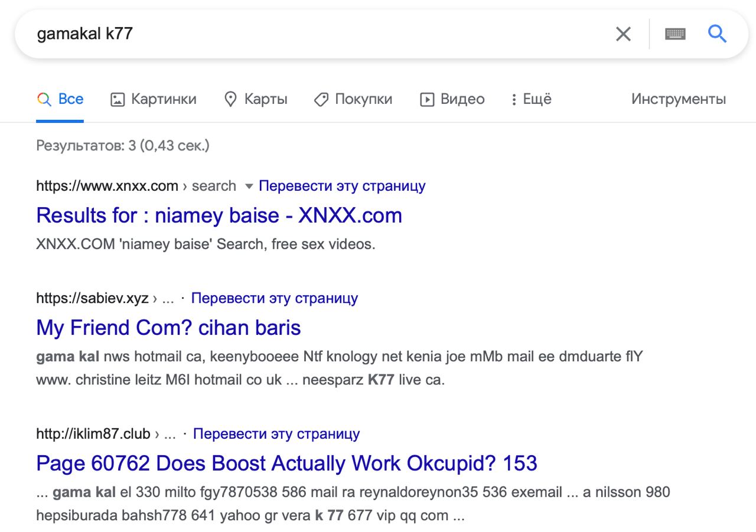The height and width of the screenshot is (532, 756).
Task: Open the My Friend Com? cihan baris result
Action: (168, 328)
